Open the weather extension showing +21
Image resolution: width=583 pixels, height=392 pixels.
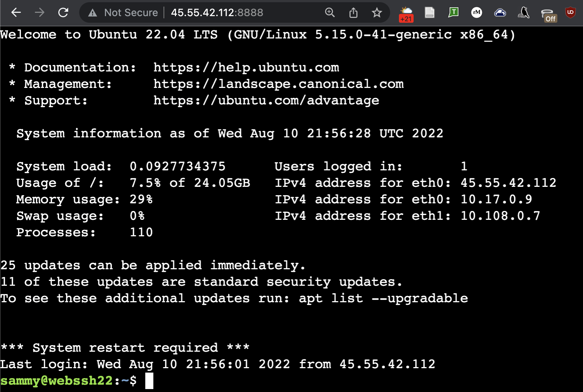pyautogui.click(x=406, y=14)
